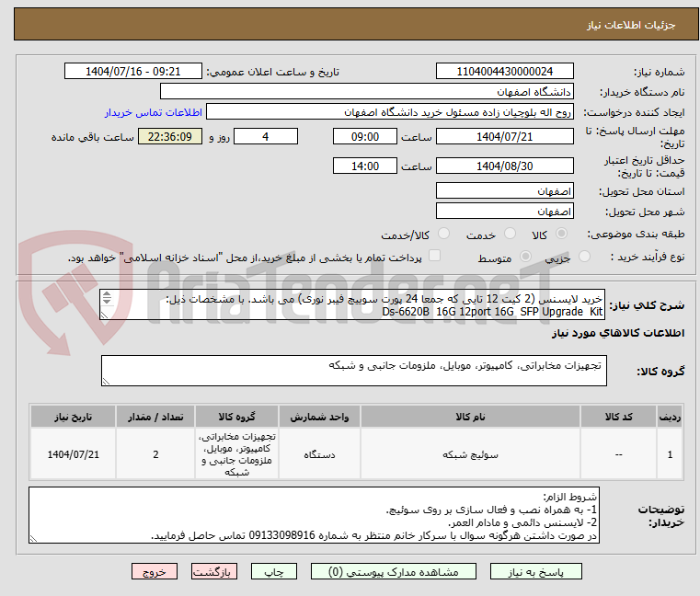Click the تاریخ نیاز column header

pos(73,417)
